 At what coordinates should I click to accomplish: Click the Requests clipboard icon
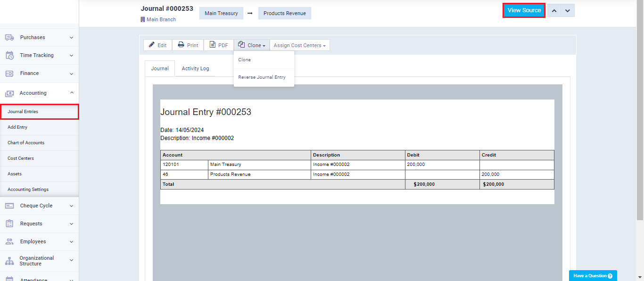tap(9, 223)
